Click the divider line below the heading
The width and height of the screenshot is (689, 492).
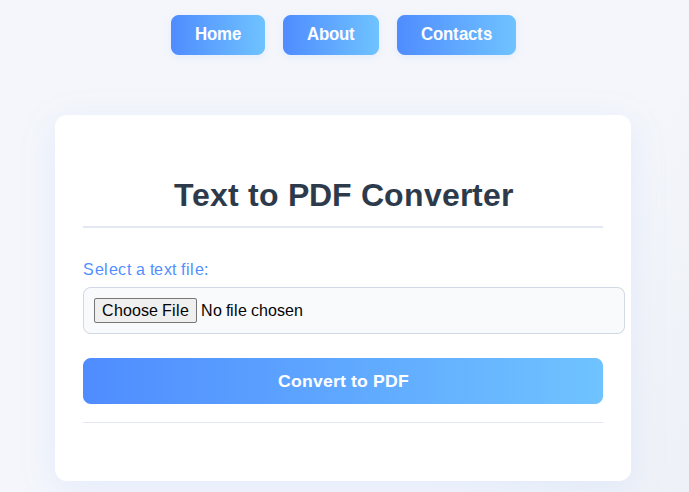click(x=343, y=227)
